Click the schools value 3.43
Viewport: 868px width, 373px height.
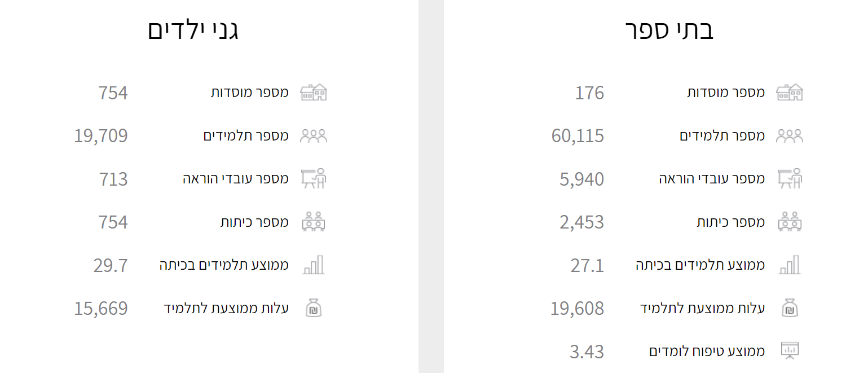587,352
